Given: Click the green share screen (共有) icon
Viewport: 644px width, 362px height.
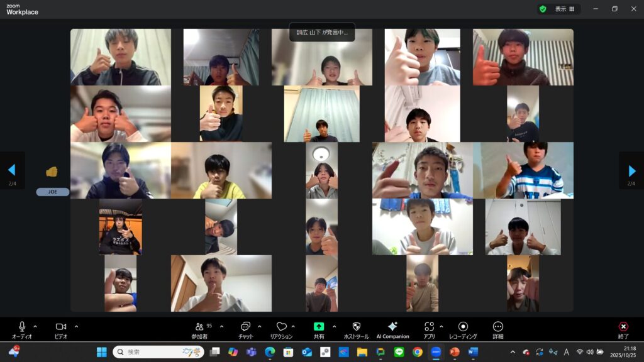Looking at the screenshot, I should pos(319,327).
